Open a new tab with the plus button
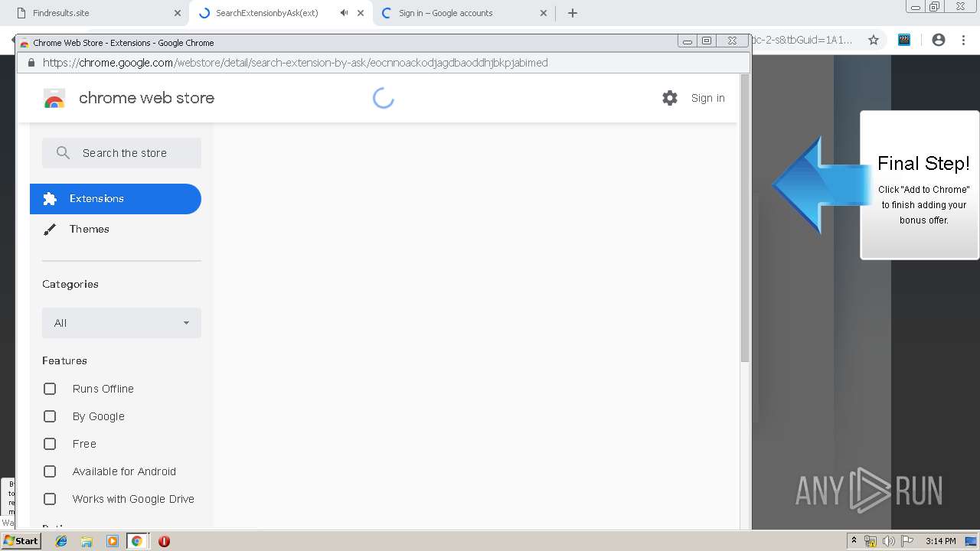This screenshot has width=980, height=551. tap(573, 13)
